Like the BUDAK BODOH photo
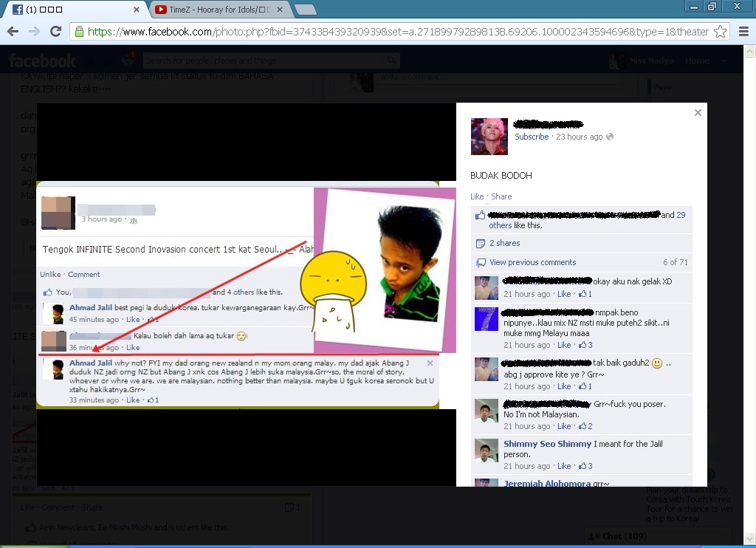756x548 pixels. [477, 196]
